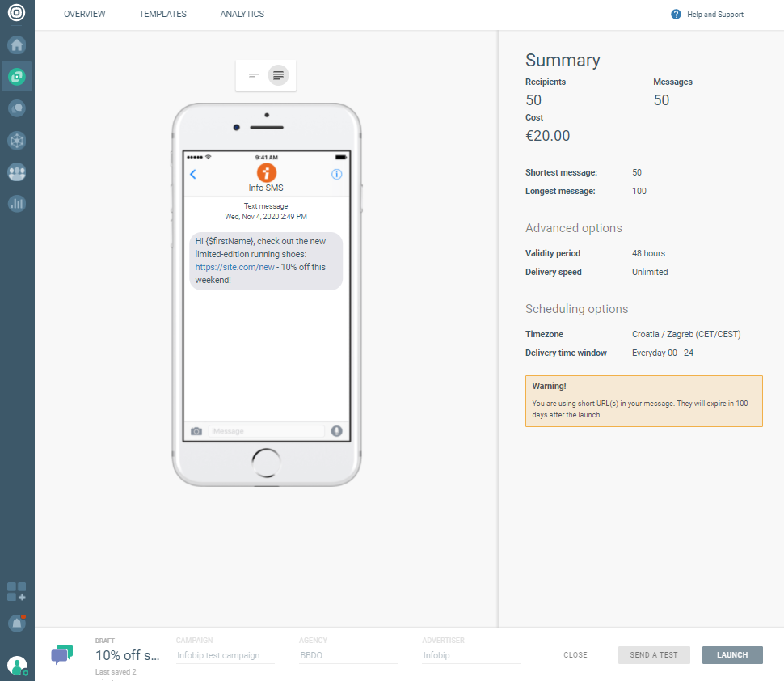Click the Summary heading
784x681 pixels.
563,60
